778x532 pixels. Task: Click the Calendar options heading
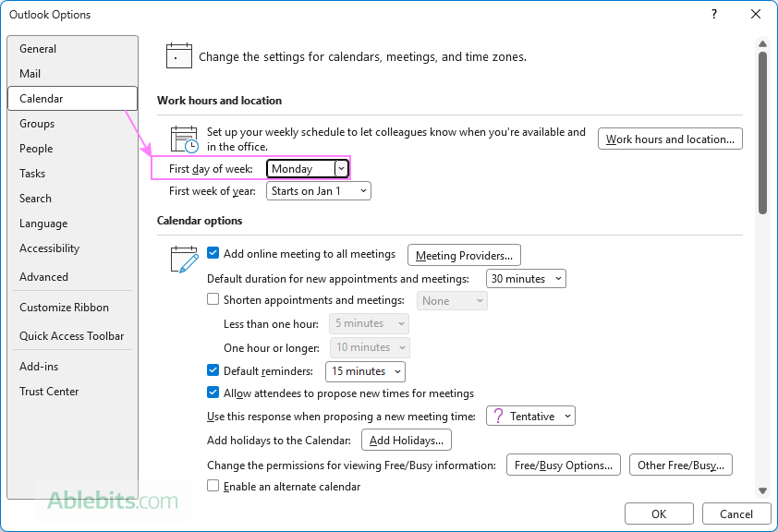point(200,220)
